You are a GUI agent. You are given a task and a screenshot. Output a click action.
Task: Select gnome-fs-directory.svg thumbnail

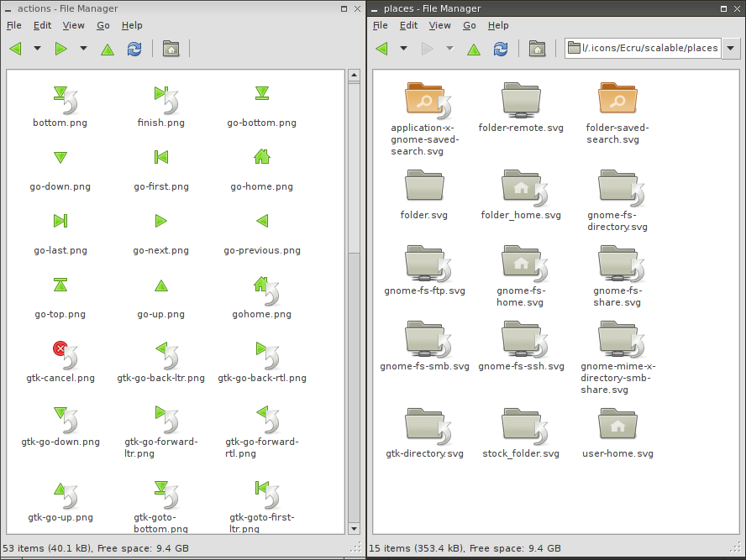[x=621, y=187]
